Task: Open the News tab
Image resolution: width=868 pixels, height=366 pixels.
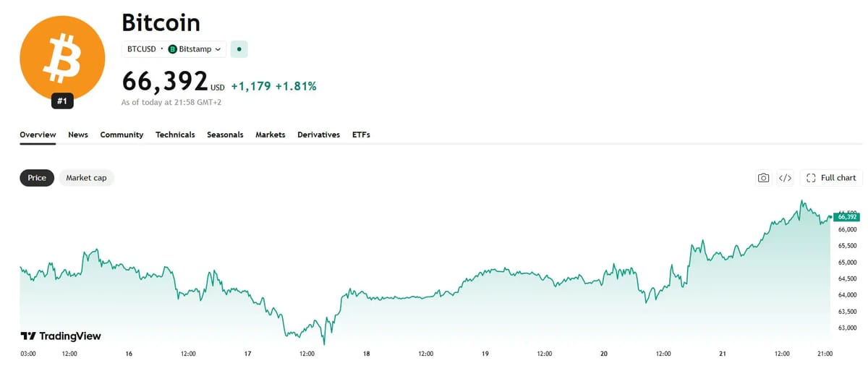Action: pos(78,135)
